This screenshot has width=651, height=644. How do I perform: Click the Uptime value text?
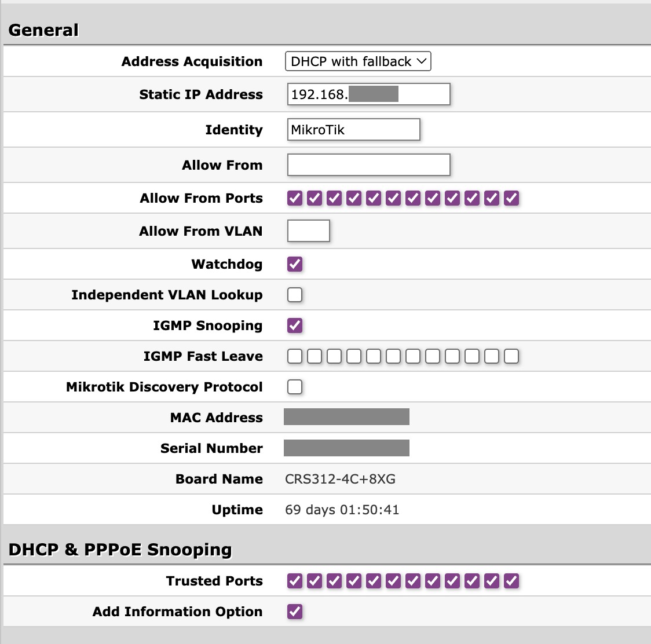(342, 510)
